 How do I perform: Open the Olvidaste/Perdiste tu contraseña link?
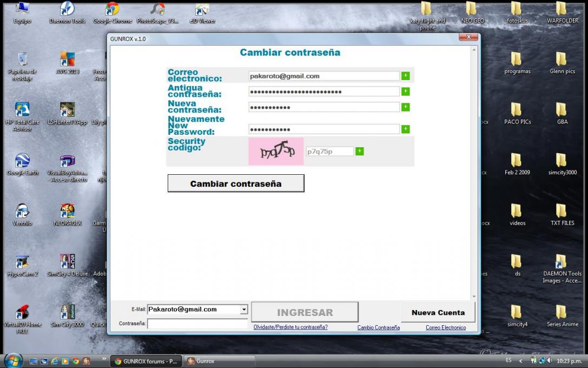tap(290, 327)
